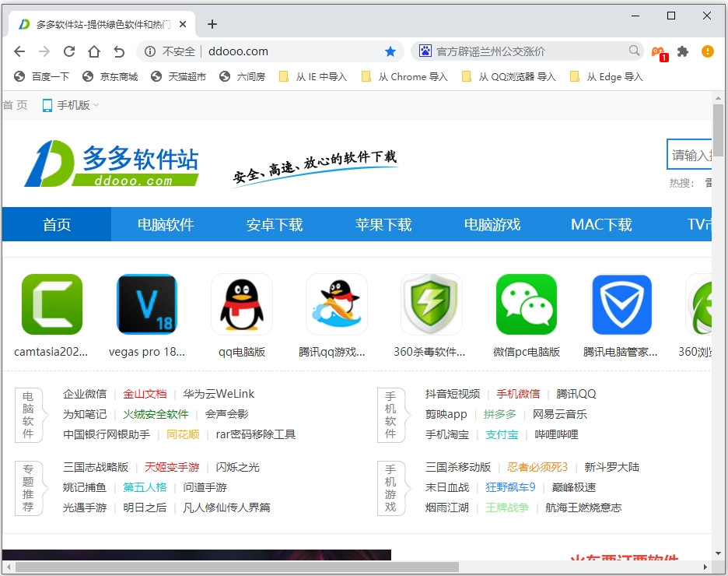The image size is (728, 576).
Task: Select the 微信pc电脑版 WeChat icon
Action: click(x=526, y=304)
